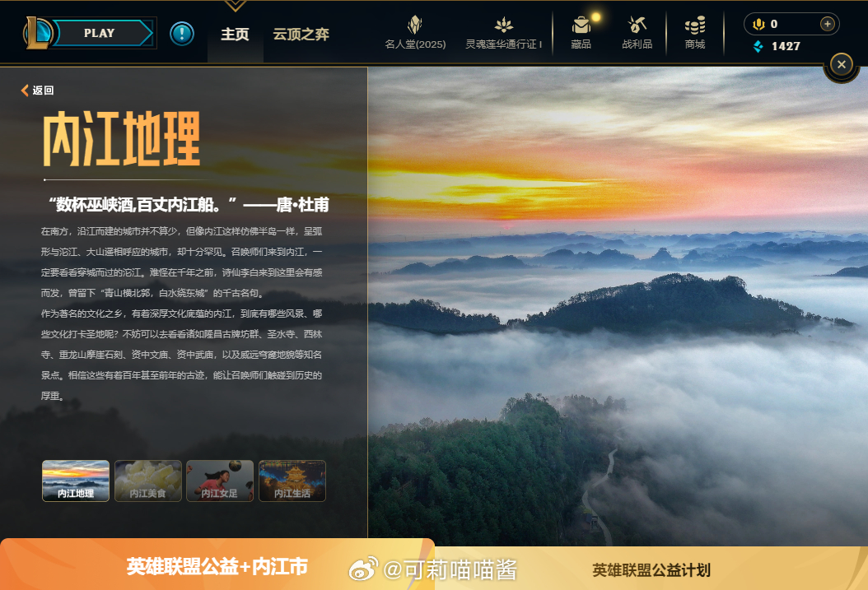Select the 内江女足 thumbnail
This screenshot has width=868, height=590.
coord(220,481)
